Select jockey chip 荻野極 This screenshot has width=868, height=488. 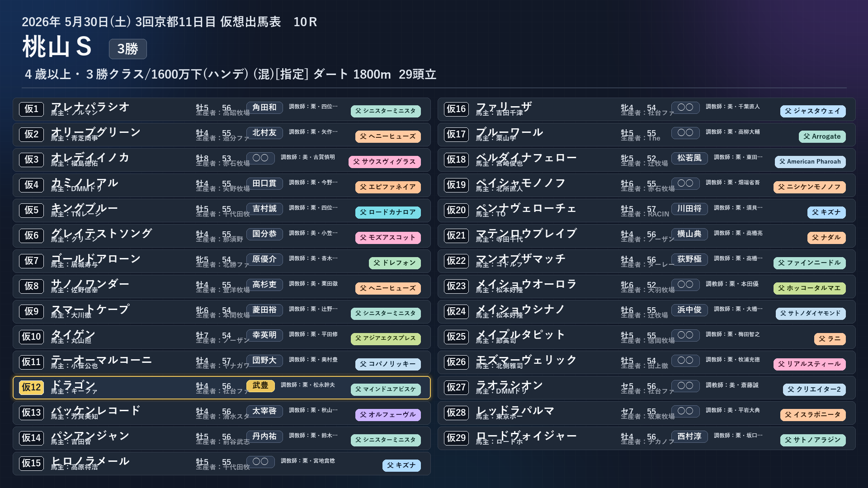coord(689,259)
